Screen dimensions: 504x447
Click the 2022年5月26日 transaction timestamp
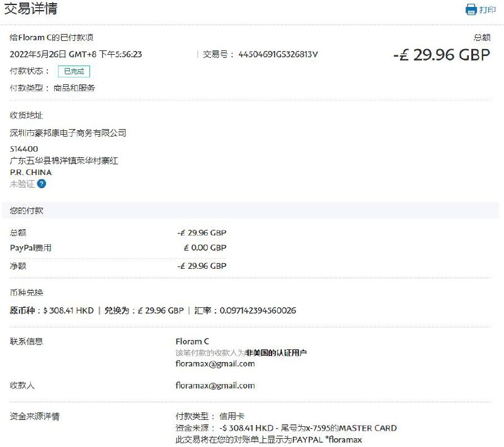76,54
